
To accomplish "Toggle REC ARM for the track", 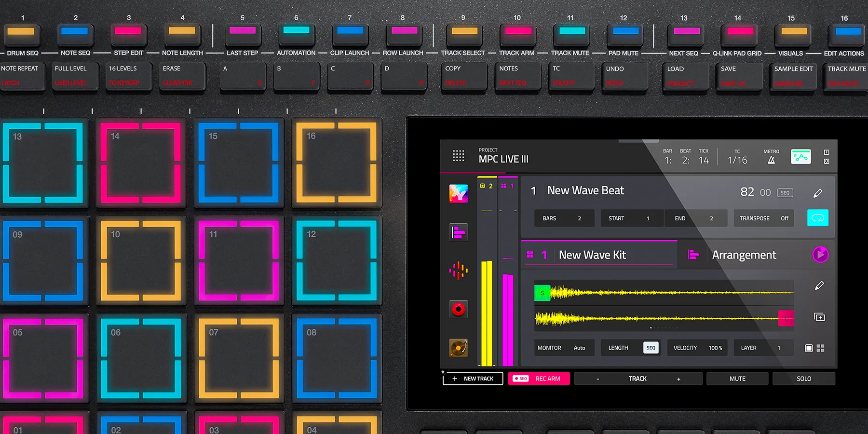I will point(539,379).
